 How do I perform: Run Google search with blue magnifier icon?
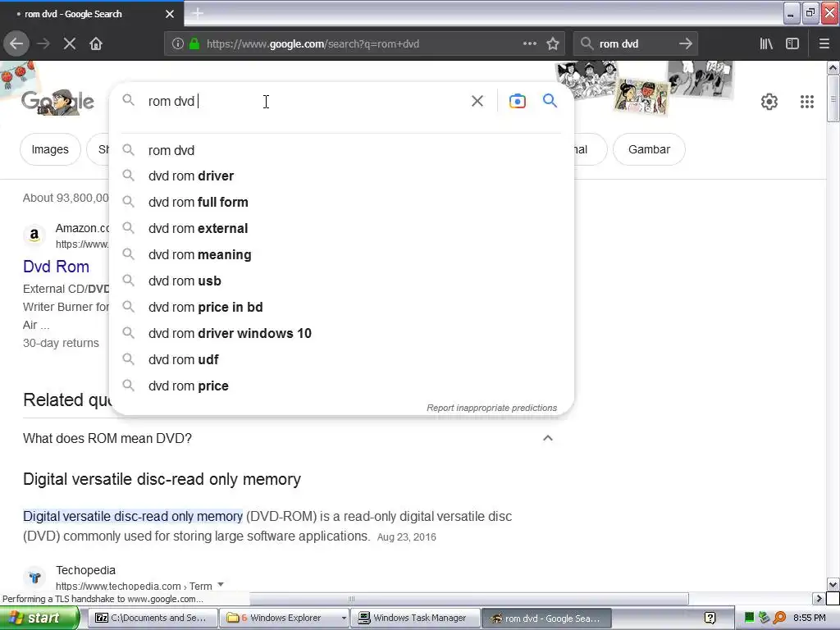pos(550,100)
